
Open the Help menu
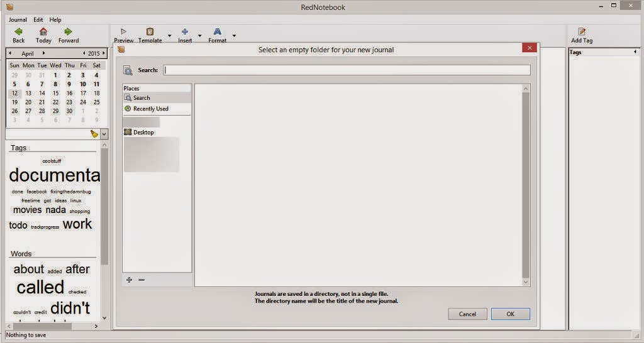(55, 19)
